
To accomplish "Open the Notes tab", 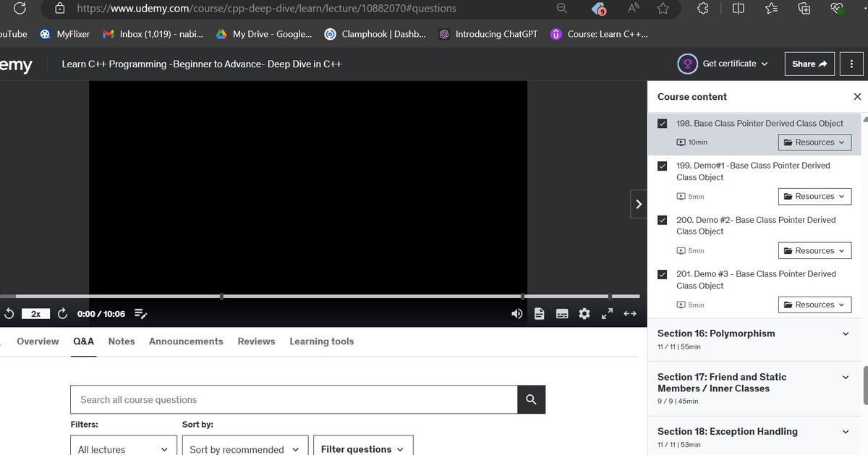I will click(x=122, y=341).
